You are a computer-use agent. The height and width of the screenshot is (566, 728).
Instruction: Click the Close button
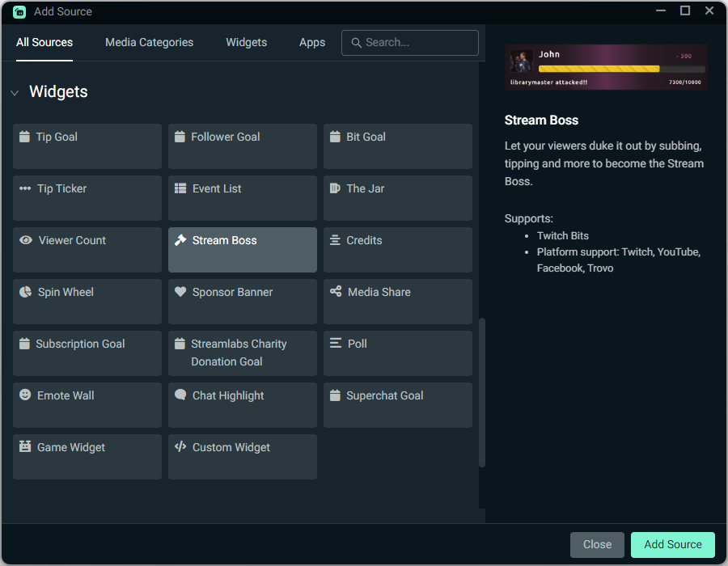click(x=597, y=544)
